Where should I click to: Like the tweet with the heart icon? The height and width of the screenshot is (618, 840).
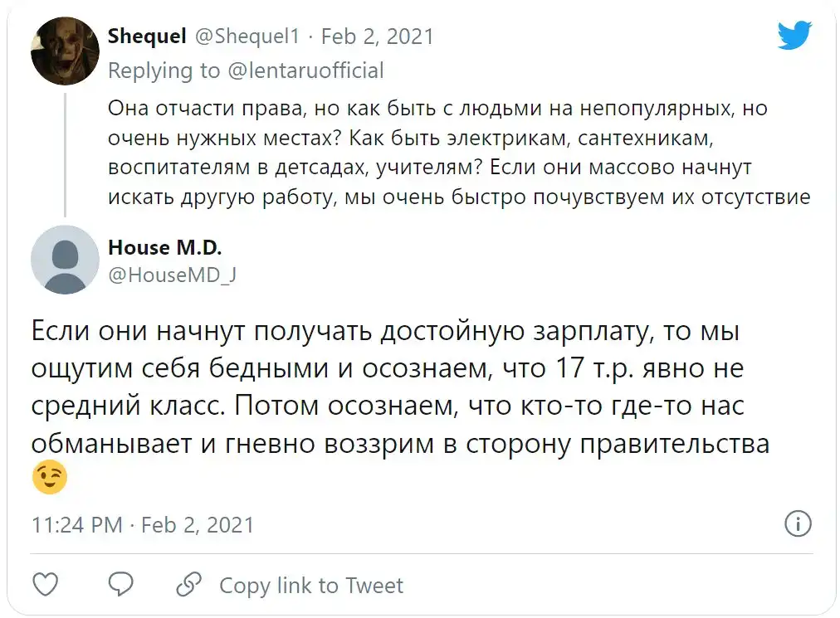click(46, 584)
